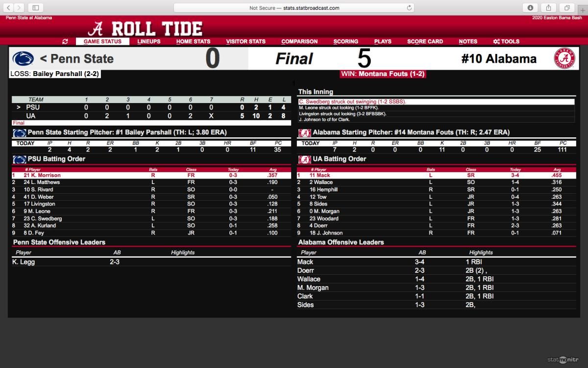Click K. Legg in Penn State Offensive Leaders
588x368 pixels.
24,262
